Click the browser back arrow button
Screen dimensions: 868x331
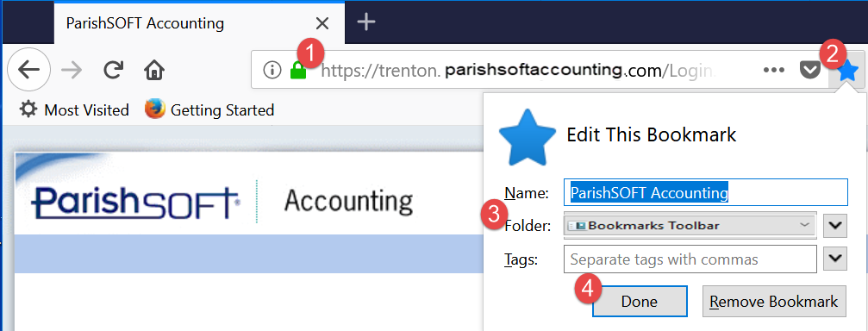28,70
